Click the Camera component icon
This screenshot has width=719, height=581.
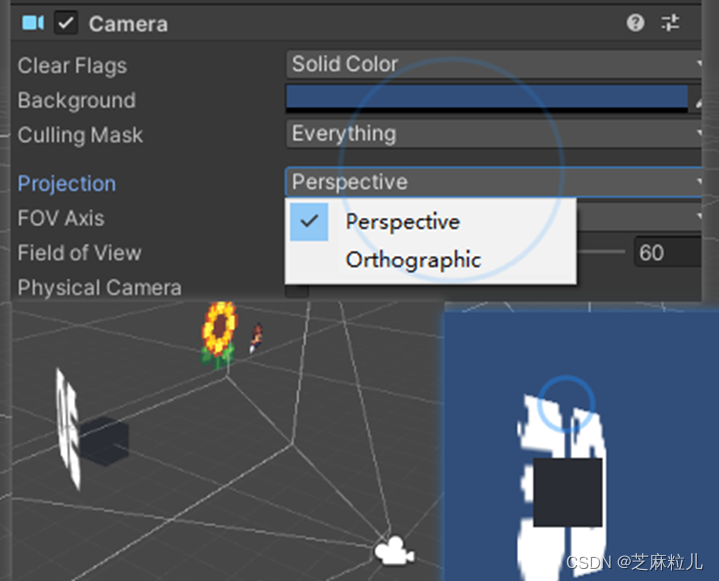[33, 22]
